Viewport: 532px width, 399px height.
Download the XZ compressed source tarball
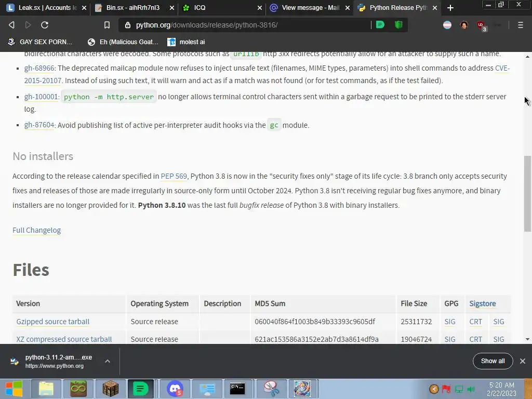point(64,339)
